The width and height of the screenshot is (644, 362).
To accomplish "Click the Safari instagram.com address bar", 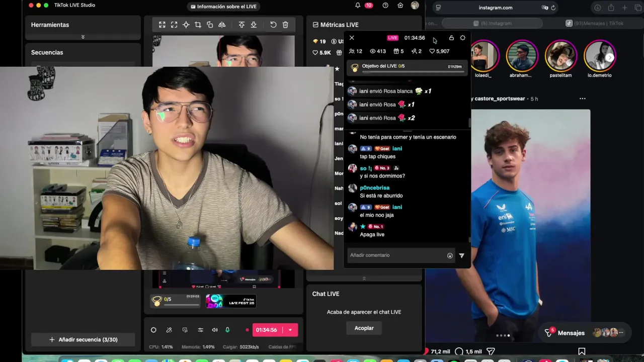I will [x=496, y=8].
